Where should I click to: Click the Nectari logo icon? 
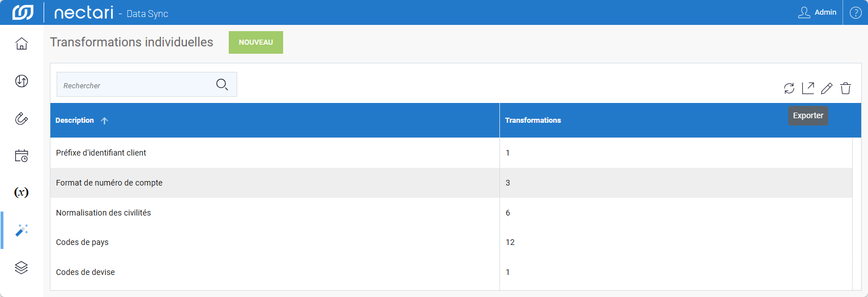[23, 12]
